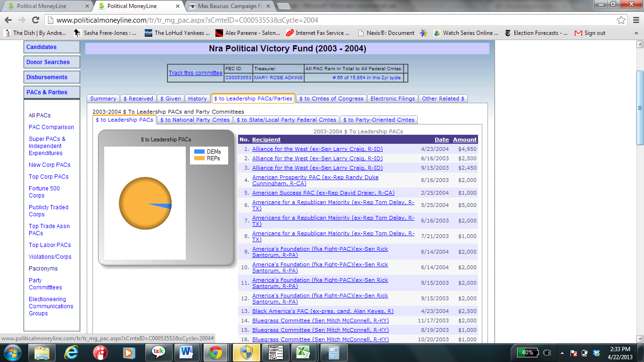Click the battery 40% indicator

pyautogui.click(x=528, y=352)
